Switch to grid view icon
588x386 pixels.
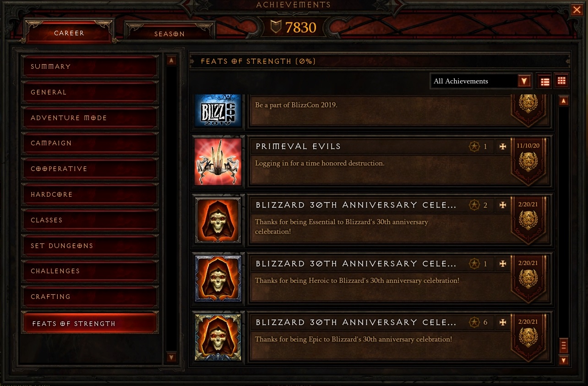561,81
